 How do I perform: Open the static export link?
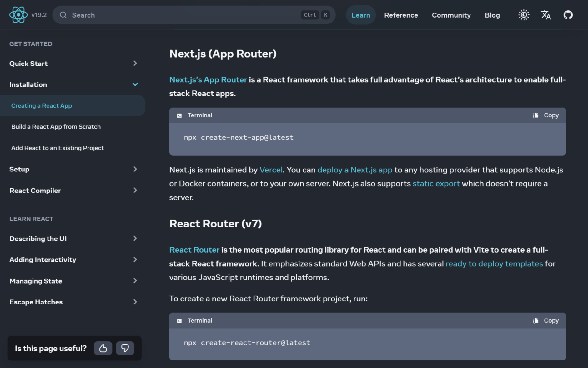tap(436, 183)
